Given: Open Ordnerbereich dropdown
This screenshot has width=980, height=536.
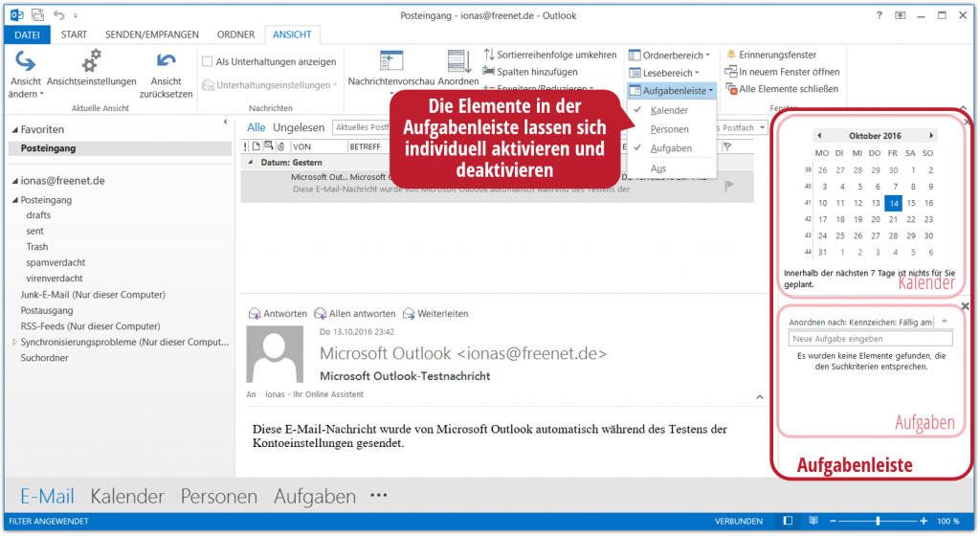Looking at the screenshot, I should (x=669, y=55).
